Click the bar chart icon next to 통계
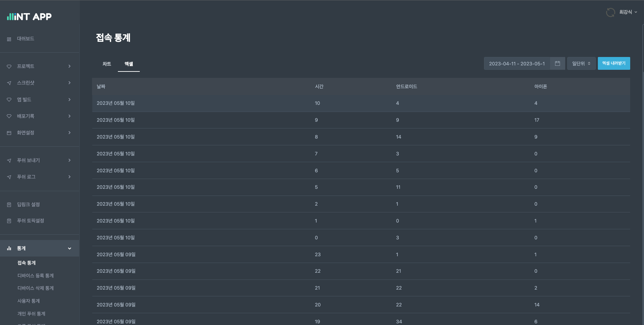The width and height of the screenshot is (644, 325). pos(9,248)
